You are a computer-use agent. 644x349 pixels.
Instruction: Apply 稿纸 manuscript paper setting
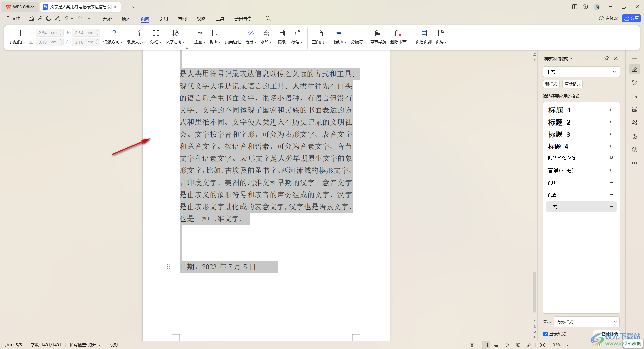(x=282, y=37)
